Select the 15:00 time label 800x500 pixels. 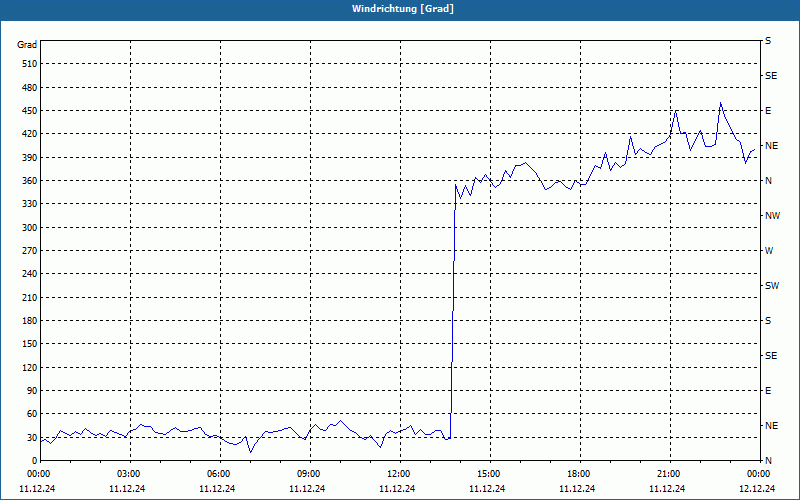491,473
